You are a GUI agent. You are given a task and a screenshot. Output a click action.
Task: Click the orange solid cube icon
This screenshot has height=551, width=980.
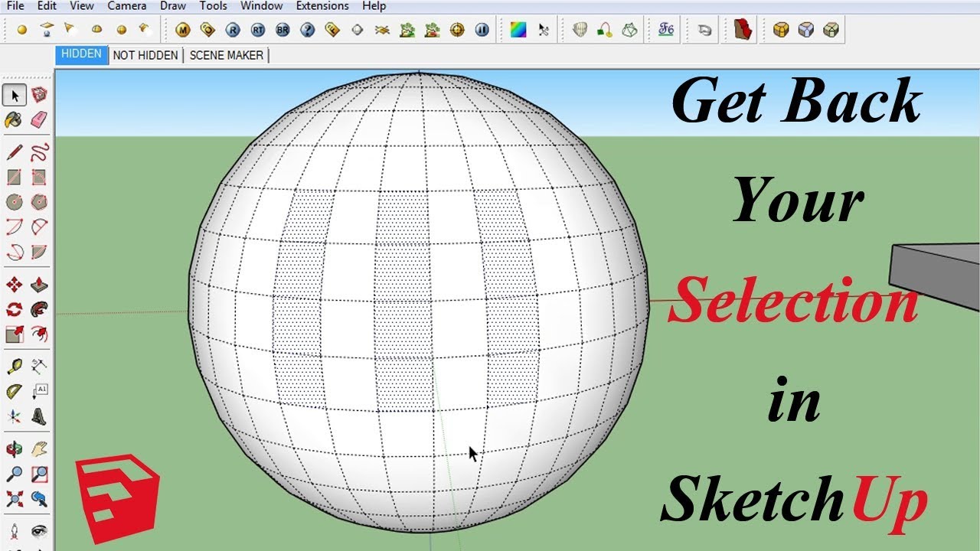click(781, 30)
